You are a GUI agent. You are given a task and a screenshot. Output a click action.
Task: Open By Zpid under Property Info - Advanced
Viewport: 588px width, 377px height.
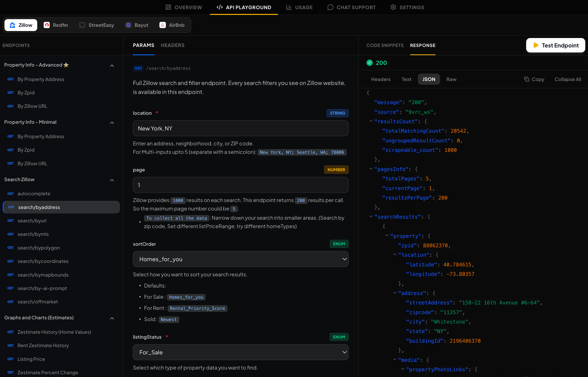pos(61,93)
